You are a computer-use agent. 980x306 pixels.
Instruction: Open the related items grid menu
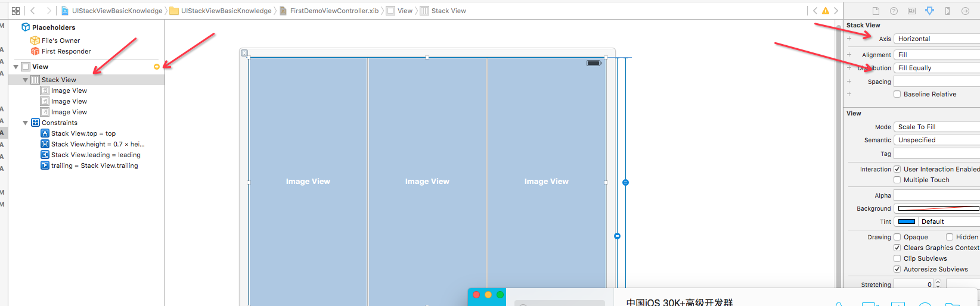16,11
